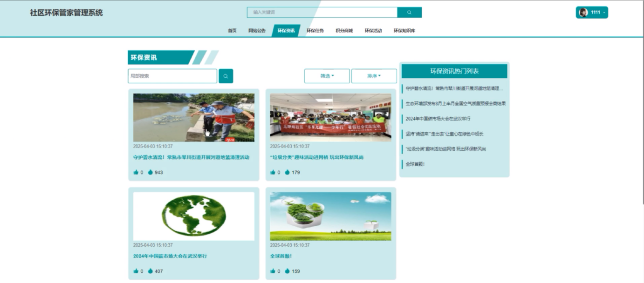The height and width of the screenshot is (283, 644).
Task: Open the 排序 sort dropdown
Action: point(374,76)
